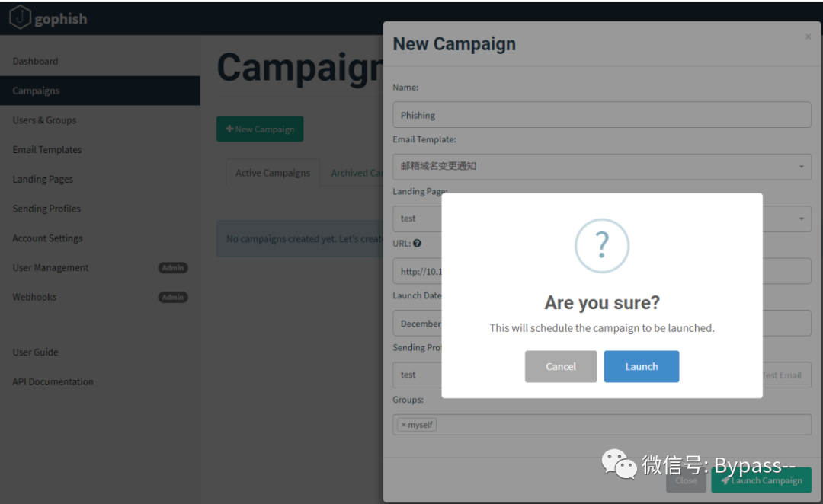Go to Users & Groups
823x504 pixels.
pyautogui.click(x=44, y=120)
